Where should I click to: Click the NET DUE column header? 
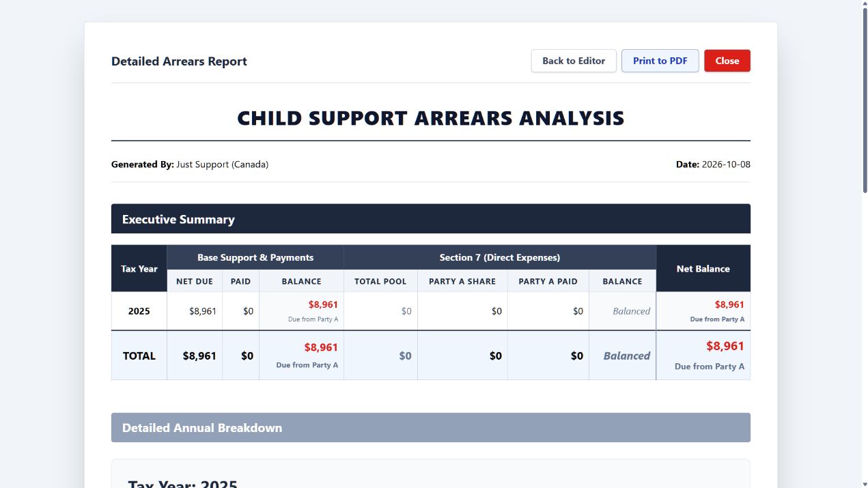[x=195, y=281]
